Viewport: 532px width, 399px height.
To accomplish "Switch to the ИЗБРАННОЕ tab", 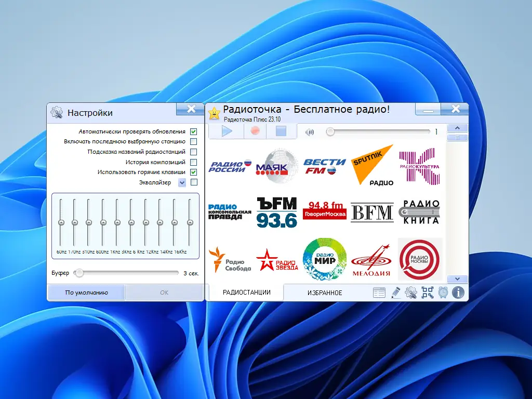I will click(x=325, y=293).
